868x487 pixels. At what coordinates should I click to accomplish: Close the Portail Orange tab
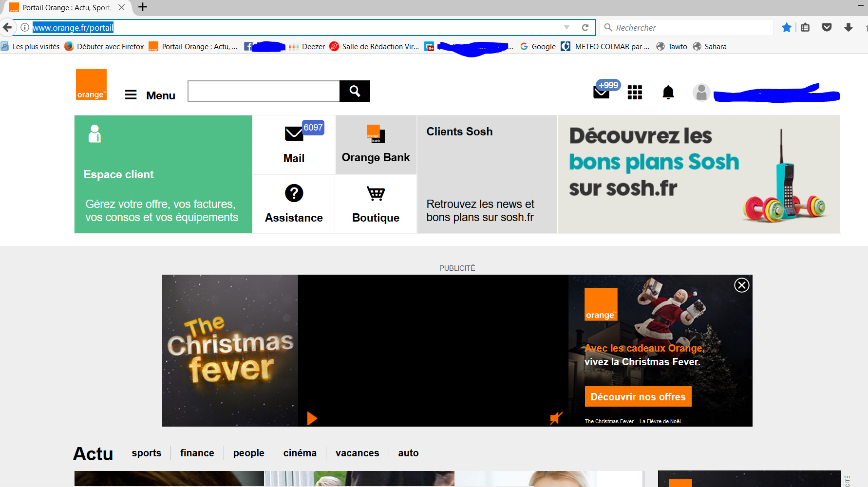122,7
